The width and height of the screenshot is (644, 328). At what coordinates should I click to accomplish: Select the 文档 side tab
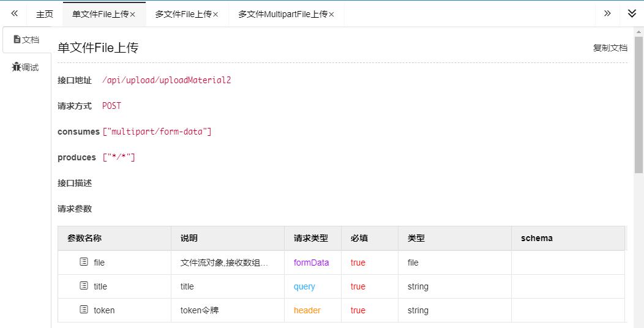click(26, 40)
